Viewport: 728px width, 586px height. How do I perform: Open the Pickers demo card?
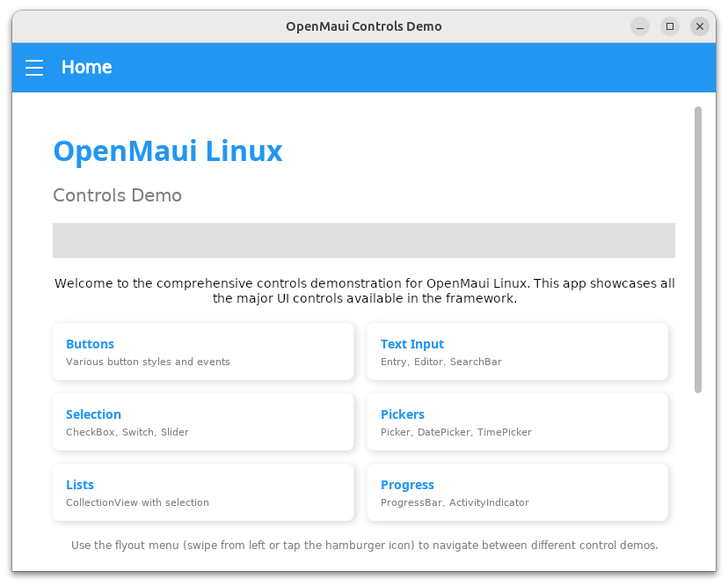click(x=517, y=421)
